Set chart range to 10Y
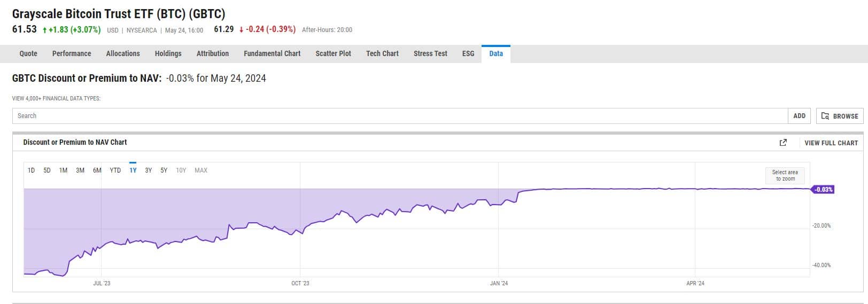Viewport: 868px width, 304px height. [181, 170]
